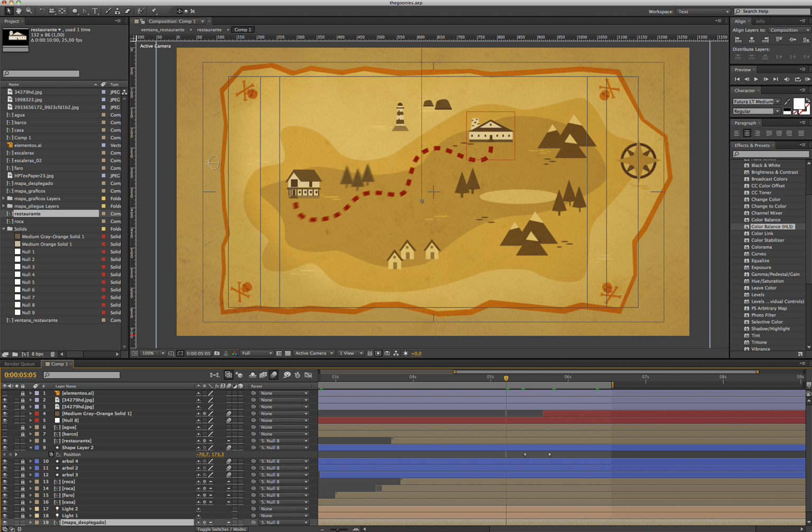812x532 pixels.
Task: Select the Type tool
Action: point(95,11)
